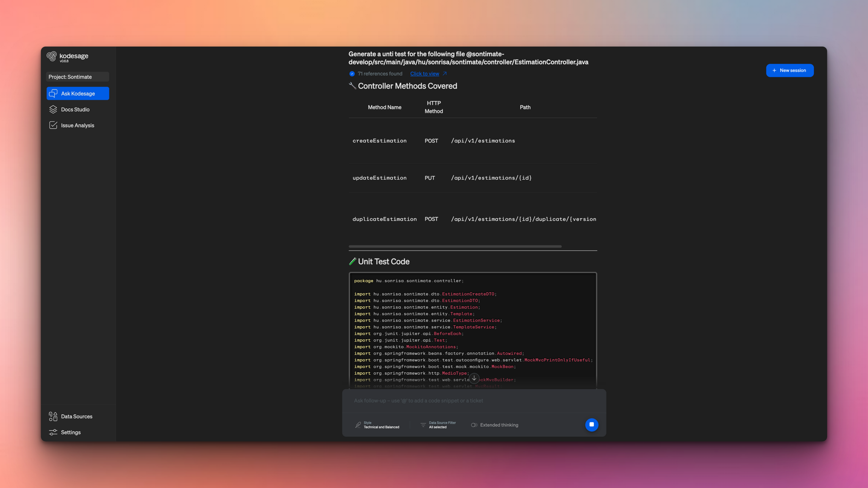
Task: Open Ask Kodesage in sidebar
Action: 78,94
